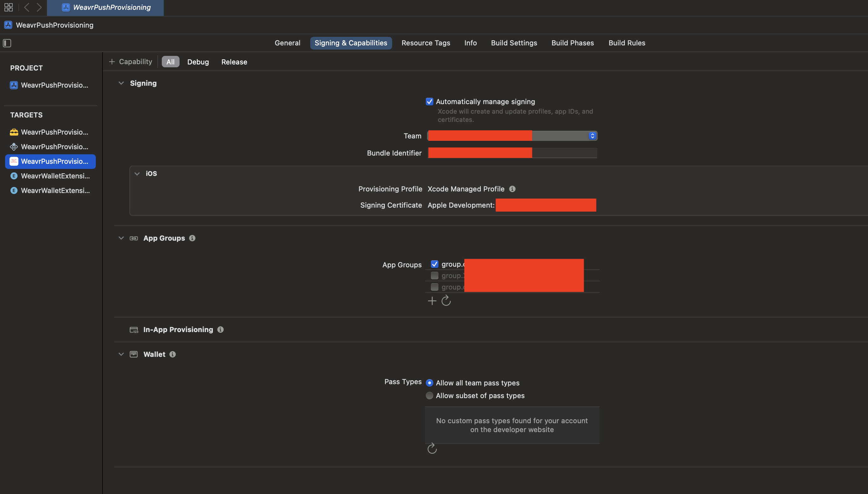Select the second WeavrWalletExtensi target
868x494 pixels.
click(x=50, y=190)
